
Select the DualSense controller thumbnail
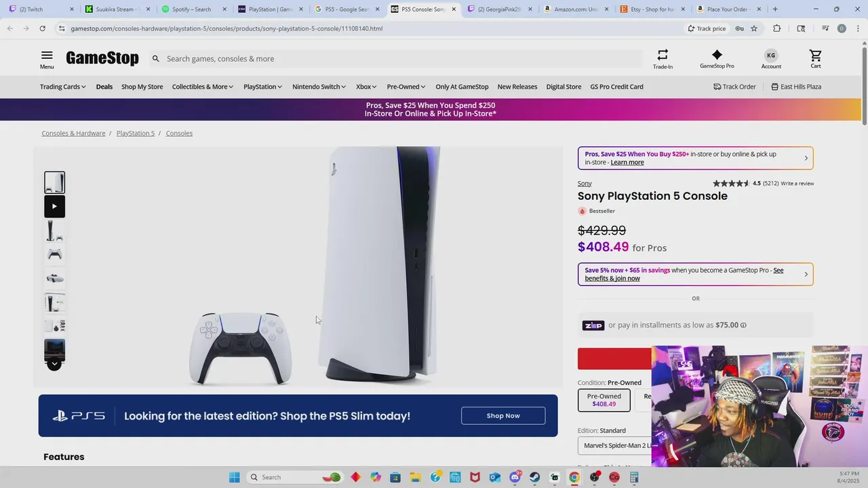click(54, 255)
